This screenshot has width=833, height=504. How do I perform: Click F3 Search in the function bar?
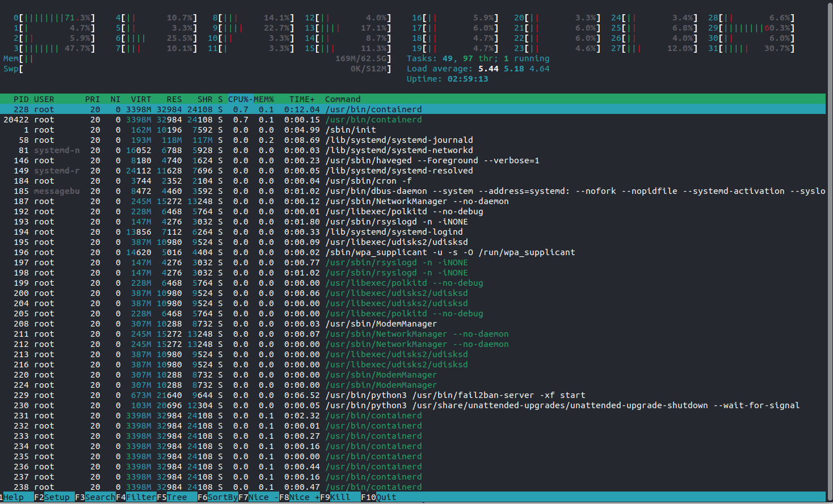coord(95,497)
